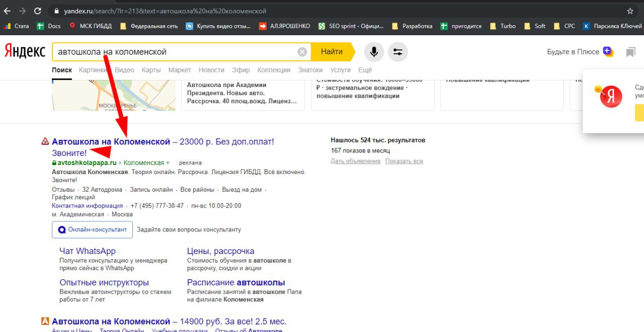This screenshot has width=644, height=332.
Task: Click Будьте в Плюсе link
Action: [x=573, y=52]
